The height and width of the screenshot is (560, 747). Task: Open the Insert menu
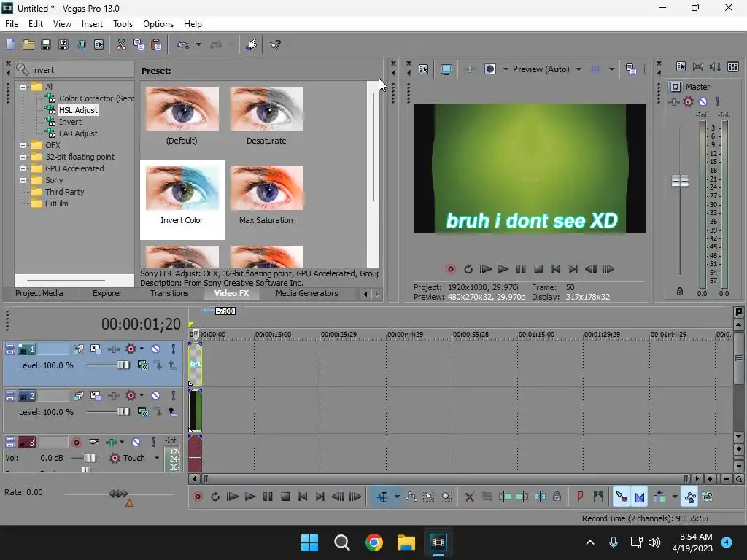[92, 24]
